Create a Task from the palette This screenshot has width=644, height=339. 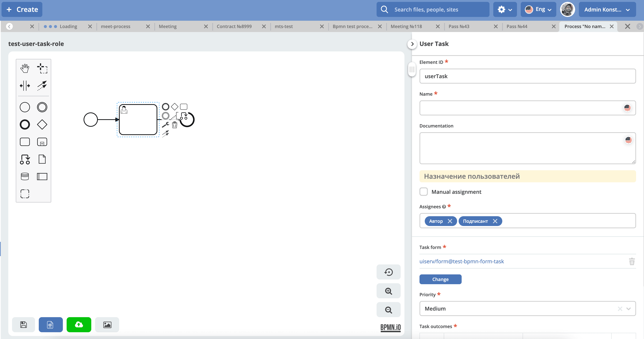click(25, 142)
